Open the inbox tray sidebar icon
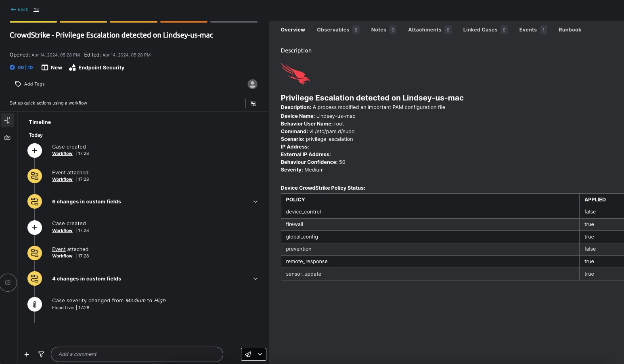 point(8,138)
